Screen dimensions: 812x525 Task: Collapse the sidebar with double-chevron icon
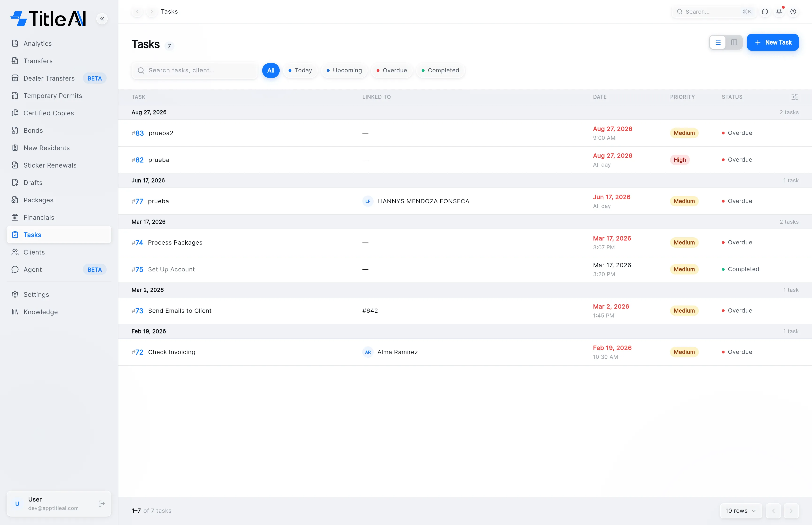[102, 19]
